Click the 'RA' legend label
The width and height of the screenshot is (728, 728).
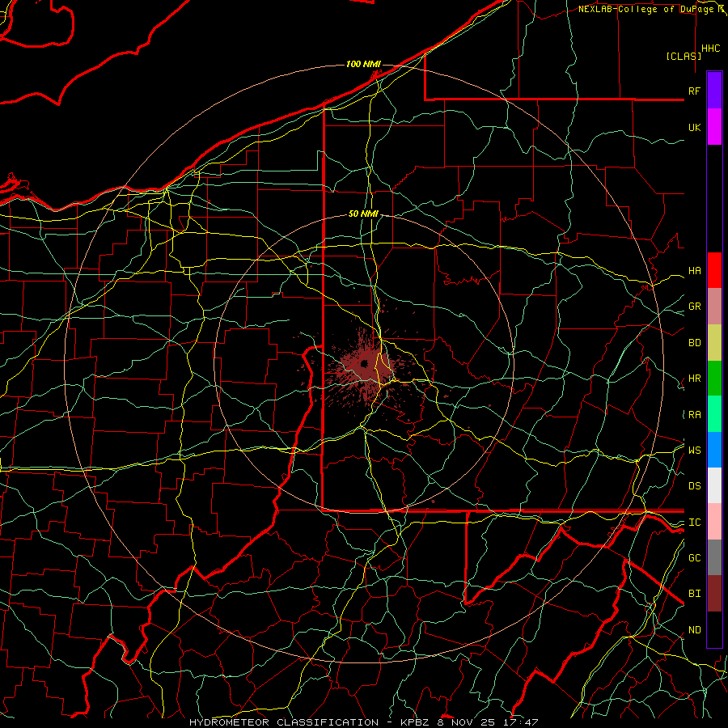(694, 415)
